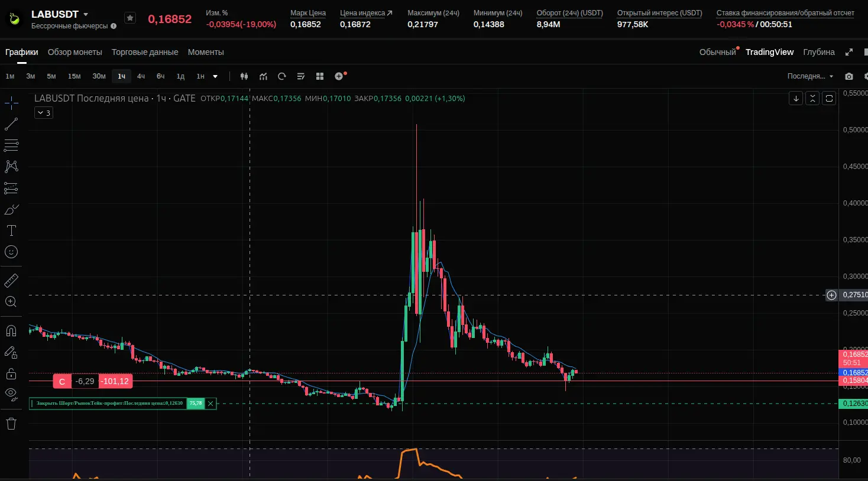The width and height of the screenshot is (868, 481).
Task: Open the chart order-lines settings icon
Action: [301, 76]
